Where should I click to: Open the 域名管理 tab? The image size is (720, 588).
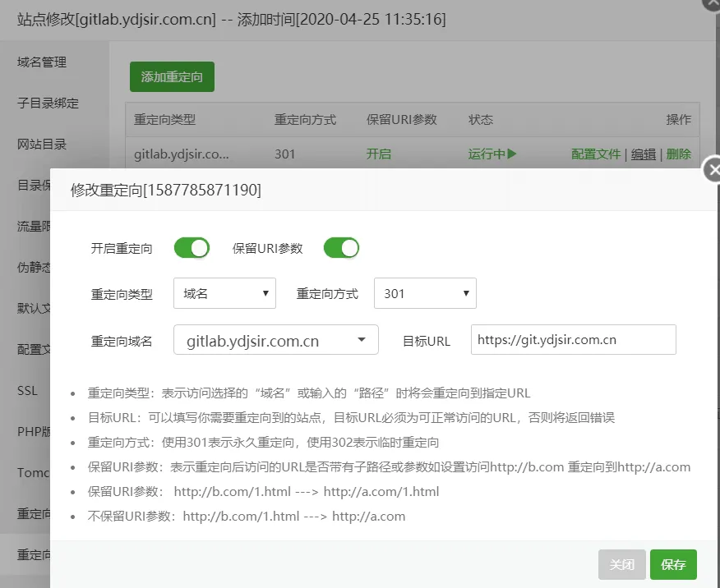tap(42, 62)
